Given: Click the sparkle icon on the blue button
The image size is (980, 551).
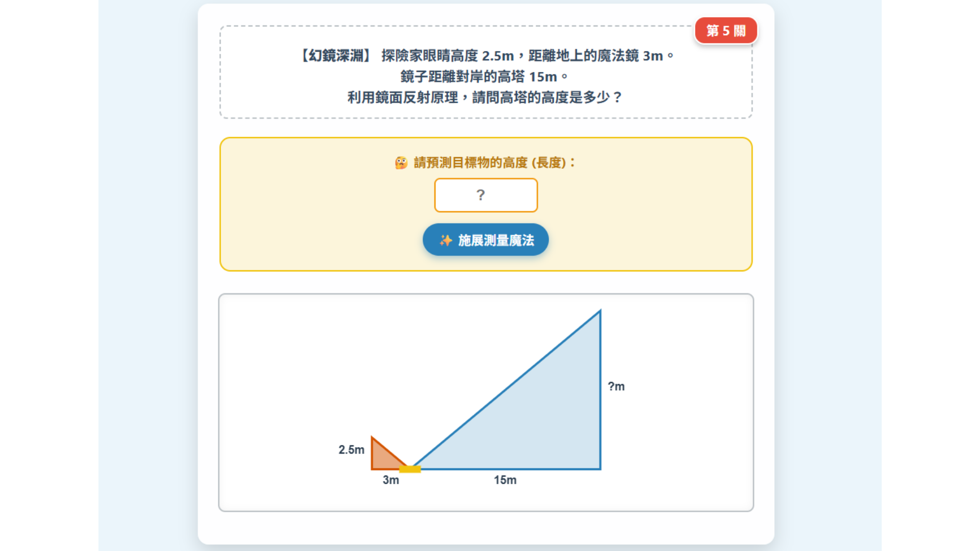Looking at the screenshot, I should coord(446,240).
